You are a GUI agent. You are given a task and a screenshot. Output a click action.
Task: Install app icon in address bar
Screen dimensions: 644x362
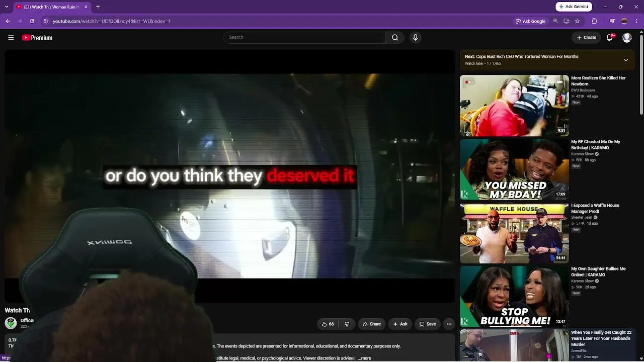[x=566, y=21]
